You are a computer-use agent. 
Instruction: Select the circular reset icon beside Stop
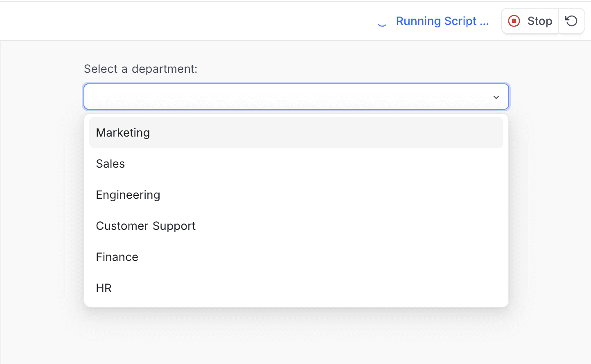click(x=571, y=21)
